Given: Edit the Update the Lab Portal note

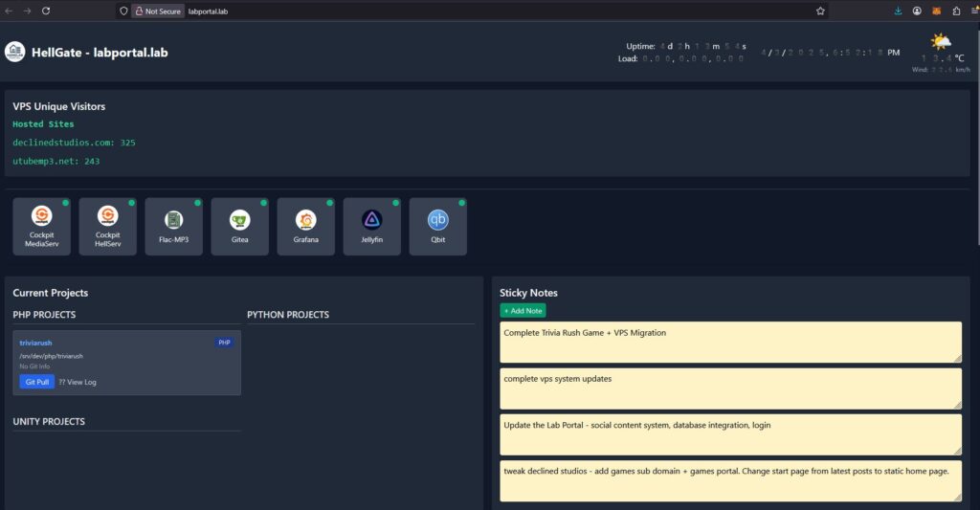Looking at the screenshot, I should [730, 434].
